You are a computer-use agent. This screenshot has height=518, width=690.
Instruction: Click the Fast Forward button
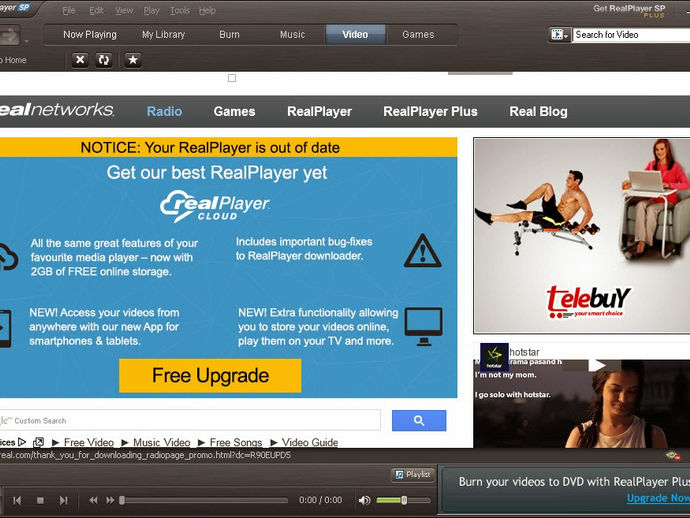pos(110,500)
